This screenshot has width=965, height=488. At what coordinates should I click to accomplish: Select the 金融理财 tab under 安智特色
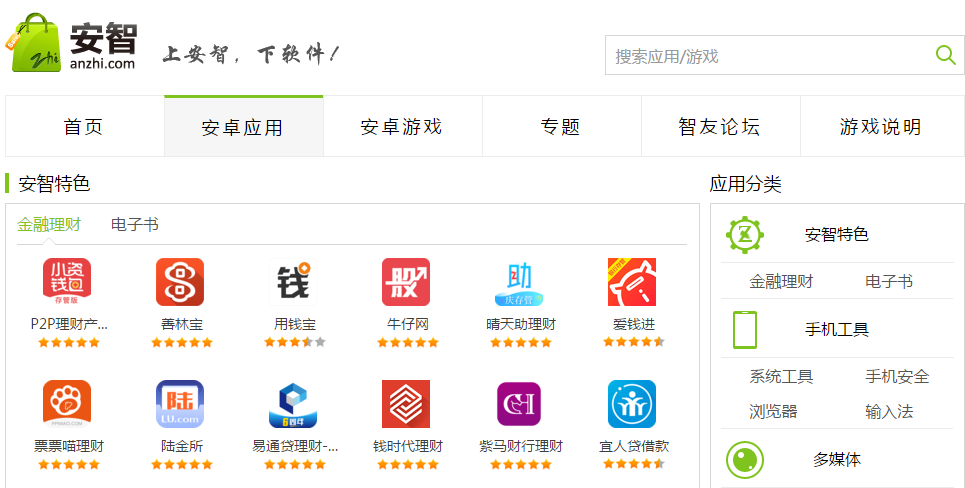[x=49, y=225]
